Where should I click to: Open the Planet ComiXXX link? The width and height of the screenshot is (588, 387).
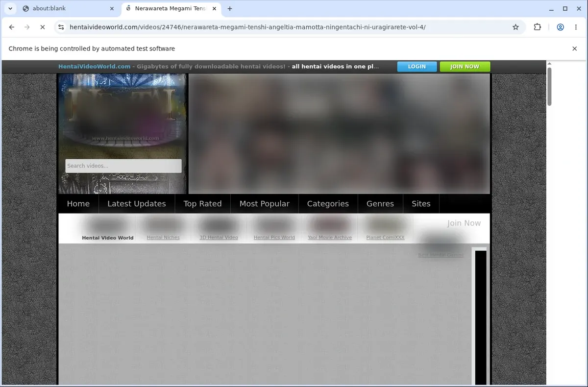pos(386,238)
